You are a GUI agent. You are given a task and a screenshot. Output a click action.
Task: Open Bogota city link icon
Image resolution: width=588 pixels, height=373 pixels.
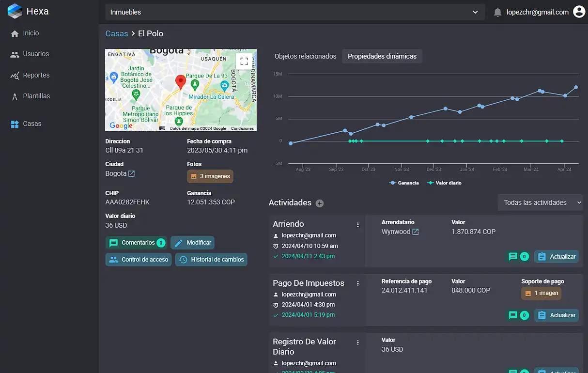point(131,173)
